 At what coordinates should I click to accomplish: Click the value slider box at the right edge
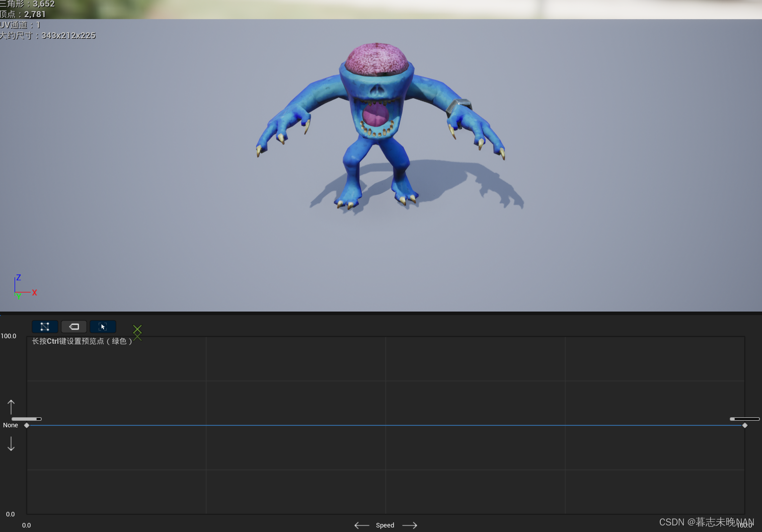(x=745, y=419)
